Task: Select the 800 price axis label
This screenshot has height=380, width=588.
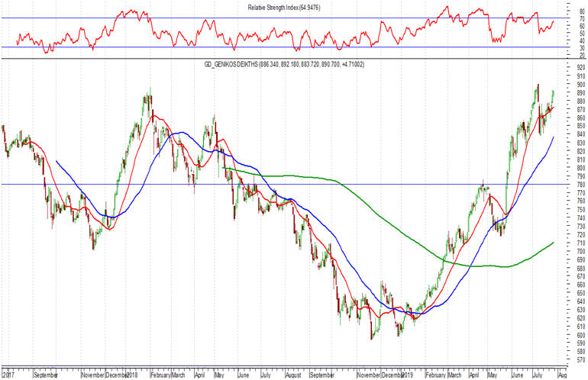Action: point(581,168)
